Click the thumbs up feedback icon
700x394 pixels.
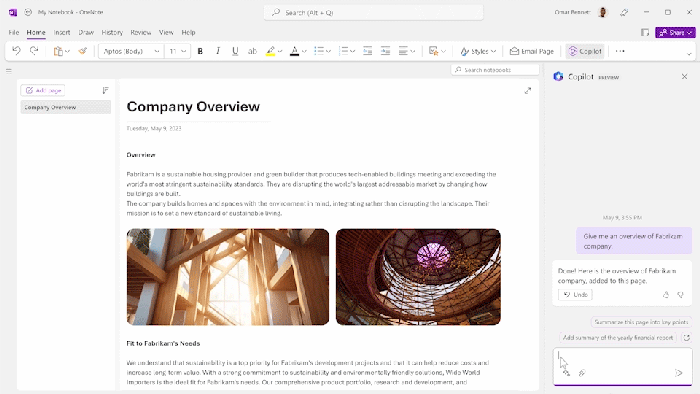pos(666,295)
